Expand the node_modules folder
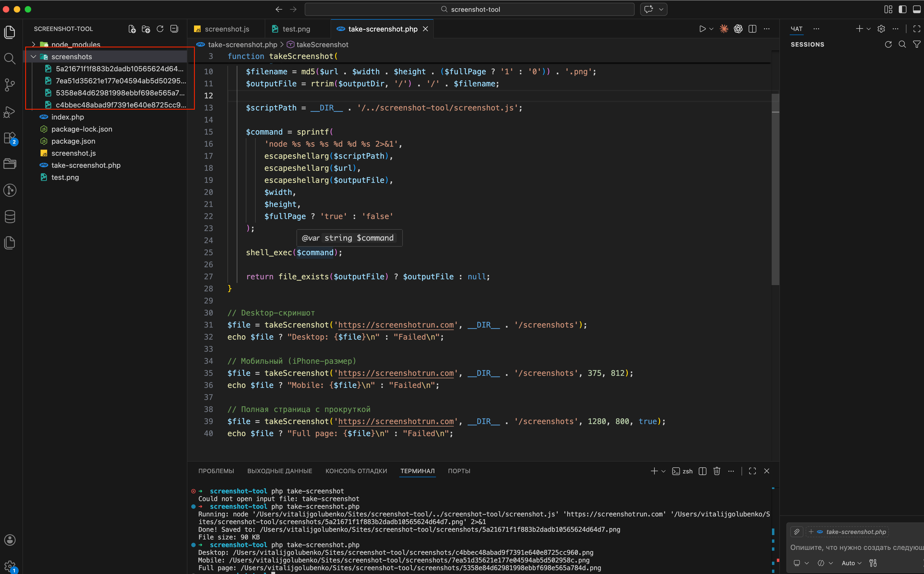924x574 pixels. (x=33, y=44)
